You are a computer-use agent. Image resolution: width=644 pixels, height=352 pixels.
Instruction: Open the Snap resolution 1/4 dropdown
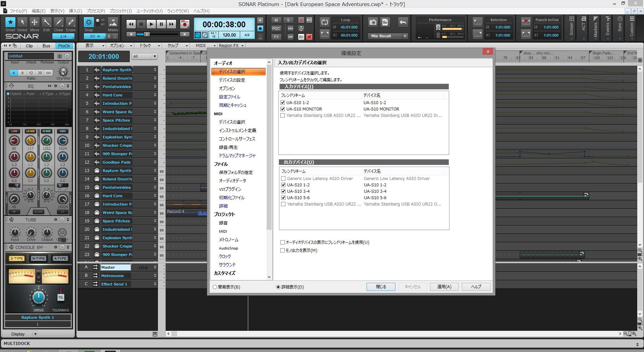(x=63, y=36)
